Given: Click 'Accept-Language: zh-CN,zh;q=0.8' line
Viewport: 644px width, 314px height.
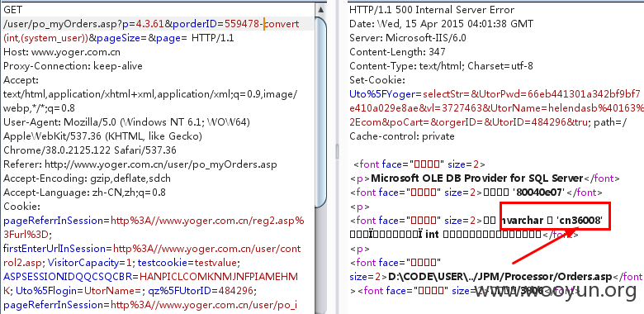Looking at the screenshot, I should [84, 193].
